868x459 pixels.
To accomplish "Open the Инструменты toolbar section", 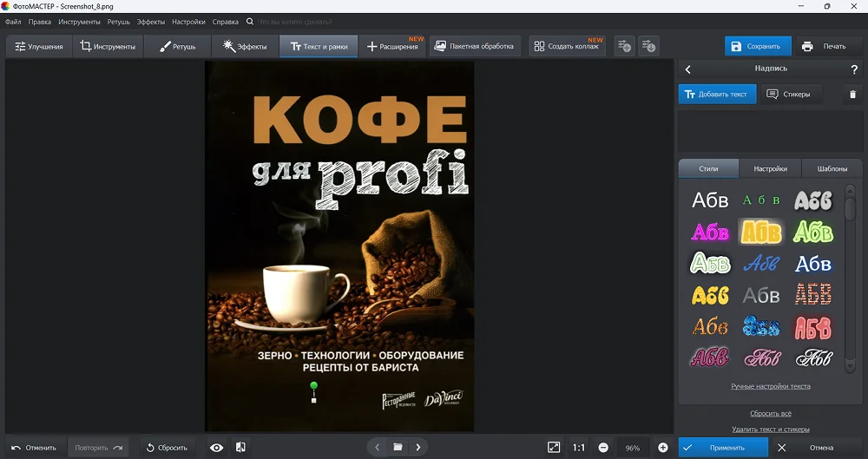I will 108,47.
